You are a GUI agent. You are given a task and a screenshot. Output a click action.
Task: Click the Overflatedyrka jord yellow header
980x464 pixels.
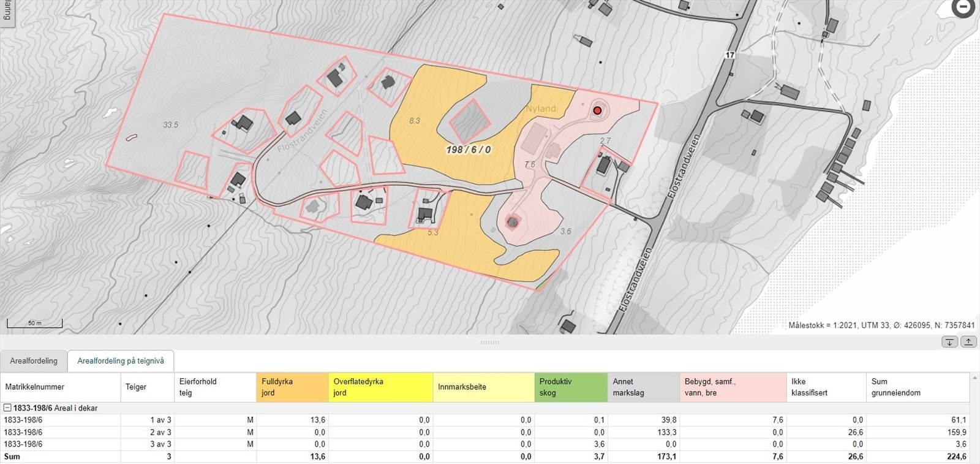[380, 387]
